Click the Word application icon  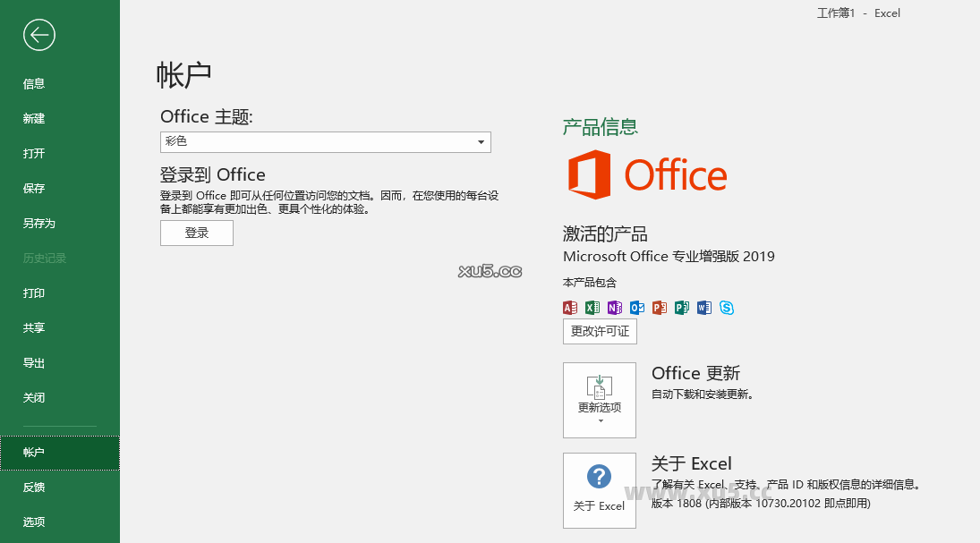(x=704, y=308)
